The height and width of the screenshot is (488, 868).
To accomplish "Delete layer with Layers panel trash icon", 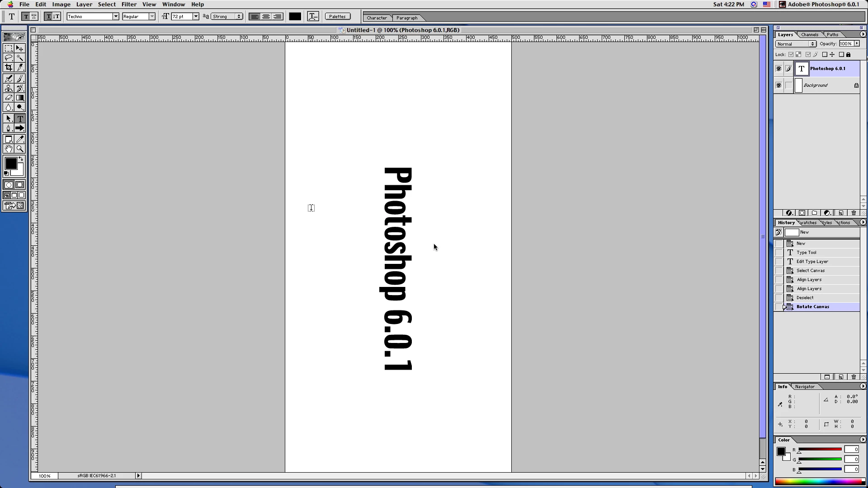I will pyautogui.click(x=854, y=213).
